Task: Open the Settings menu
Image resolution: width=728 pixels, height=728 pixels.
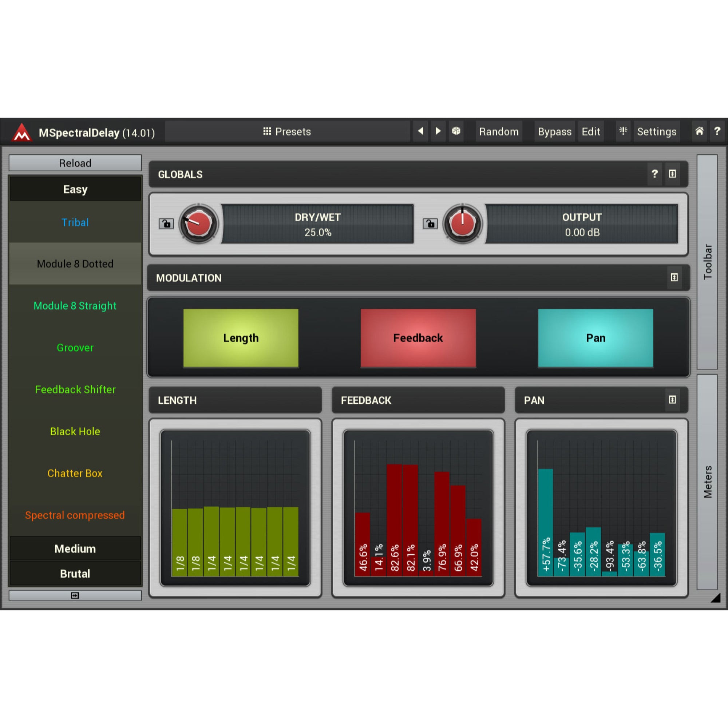Action: click(657, 131)
